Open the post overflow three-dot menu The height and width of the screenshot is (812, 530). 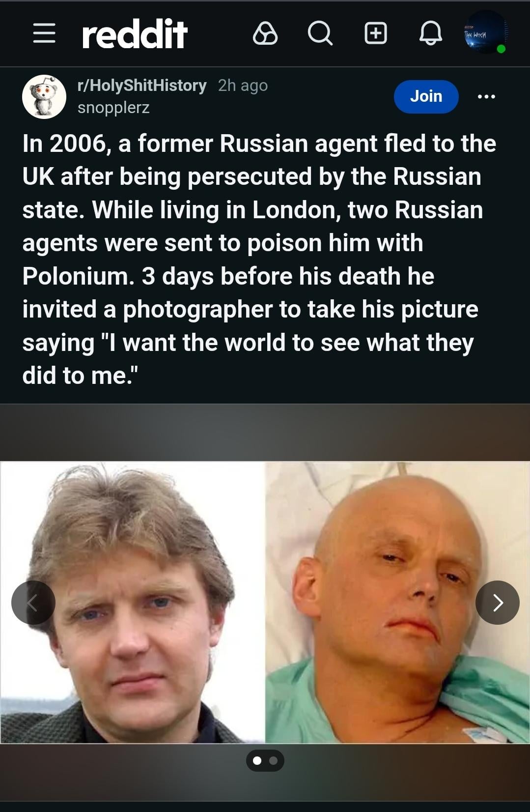[486, 96]
